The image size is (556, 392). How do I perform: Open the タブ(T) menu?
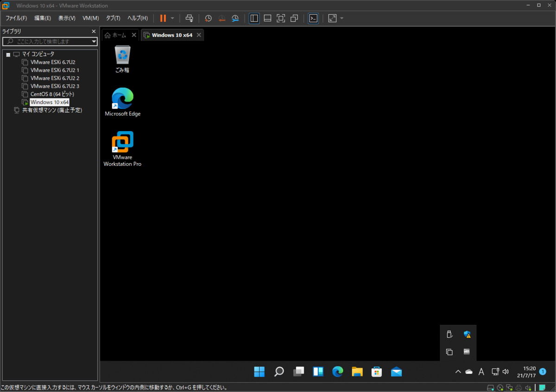click(x=113, y=18)
